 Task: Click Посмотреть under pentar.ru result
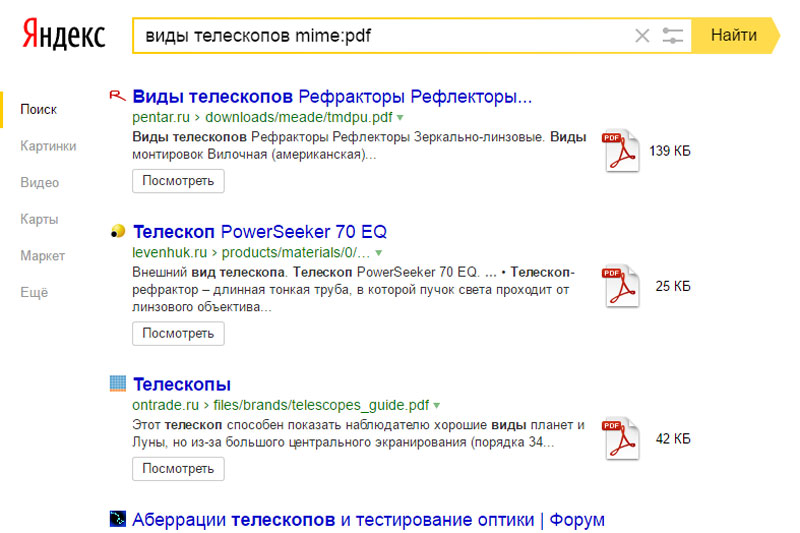pyautogui.click(x=178, y=181)
